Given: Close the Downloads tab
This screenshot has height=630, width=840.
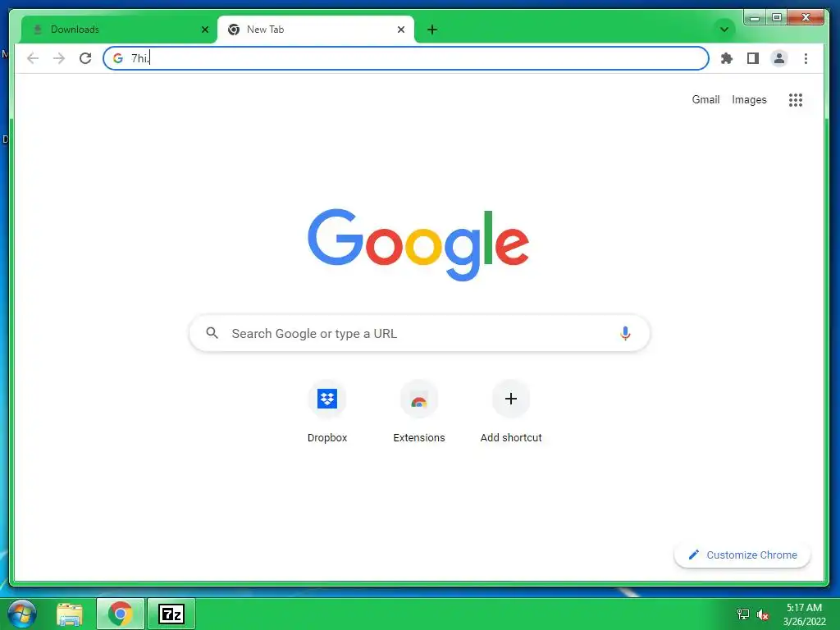Looking at the screenshot, I should tap(204, 30).
